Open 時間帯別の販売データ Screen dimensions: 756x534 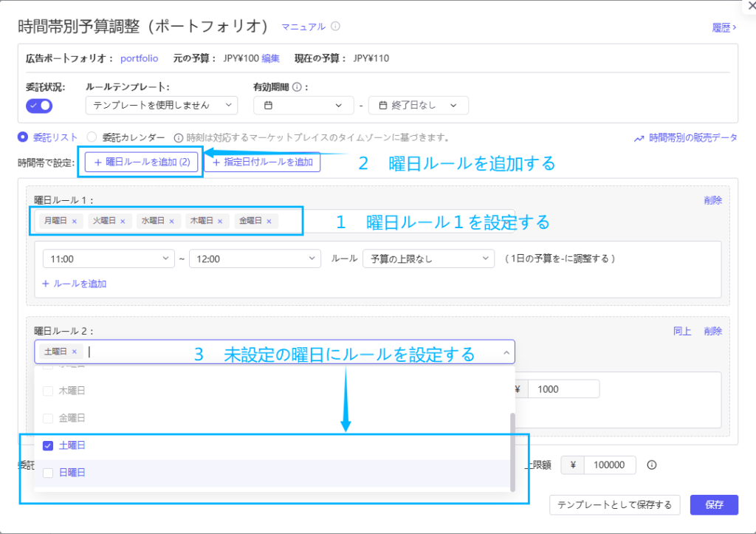pyautogui.click(x=693, y=138)
